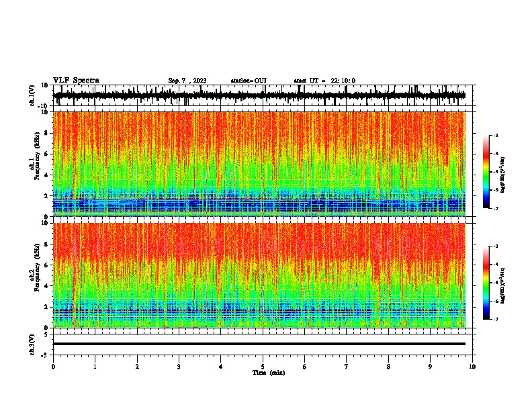Click the "ch.1(V)" axis label
Viewport: 532px width, 411px height.
click(32, 95)
